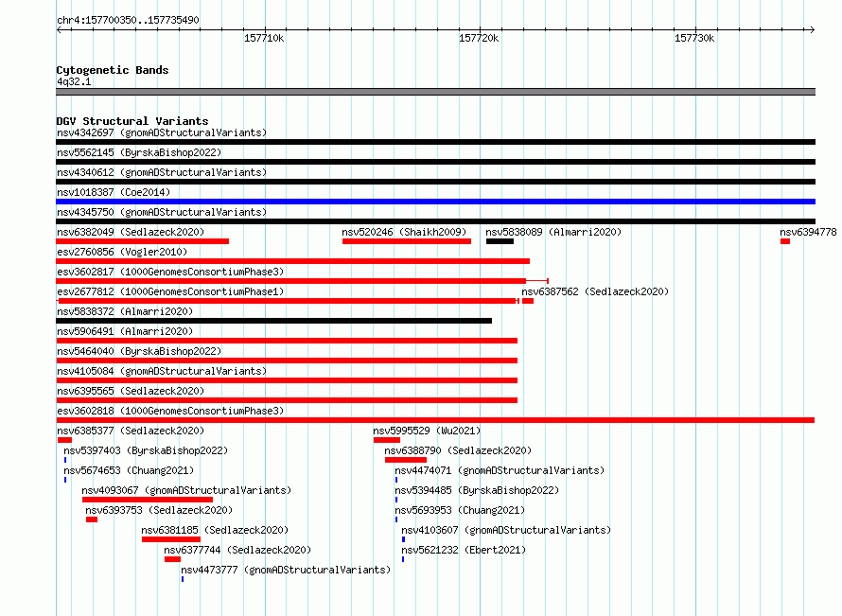Viewport: 842px width, 616px height.
Task: Open nsv4103607 gnomADStructuralVariants label
Action: coord(507,530)
